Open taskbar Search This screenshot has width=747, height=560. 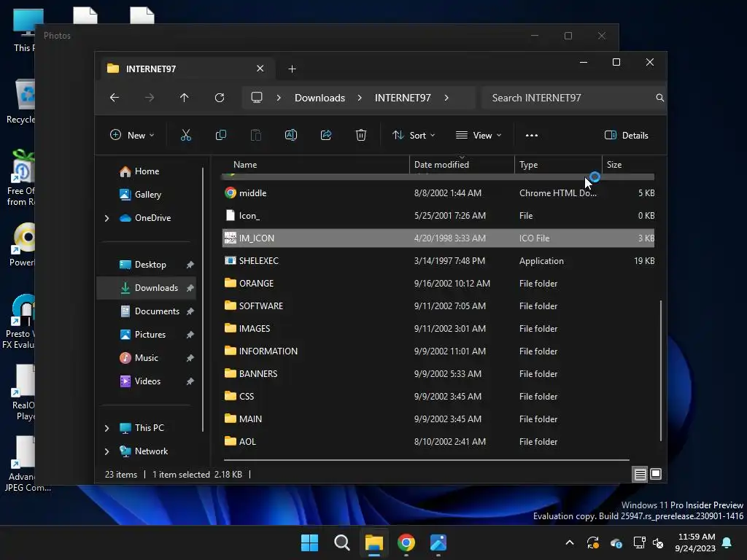342,542
